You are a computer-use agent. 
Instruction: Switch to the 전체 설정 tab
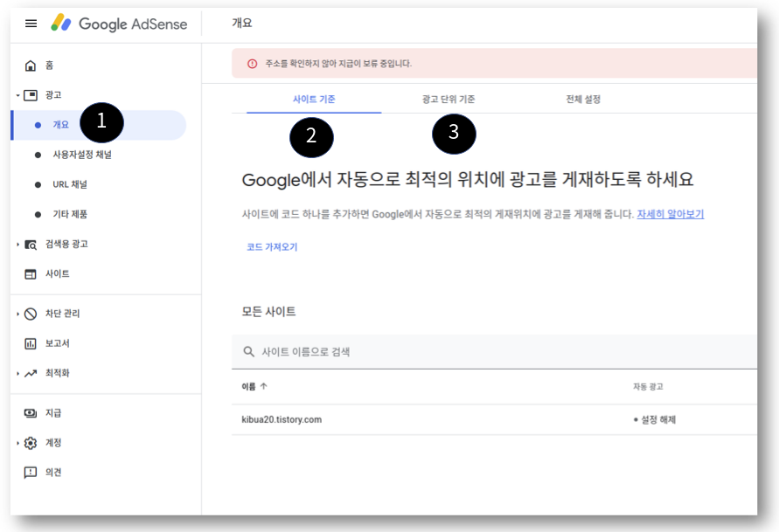tap(583, 100)
